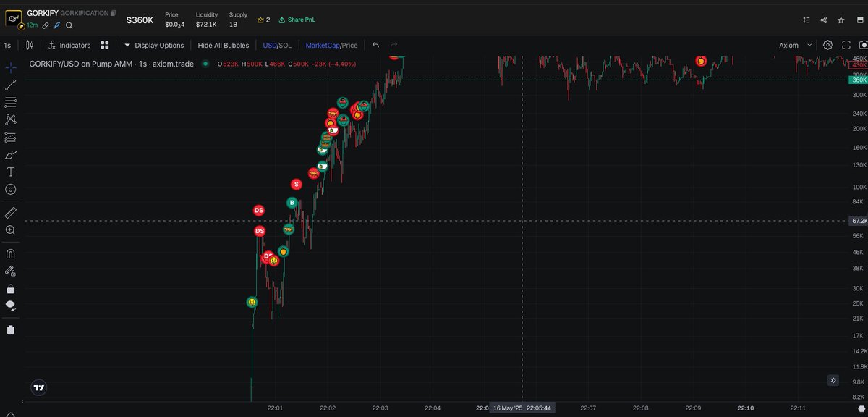Open the emoji icons tool

pos(11,189)
